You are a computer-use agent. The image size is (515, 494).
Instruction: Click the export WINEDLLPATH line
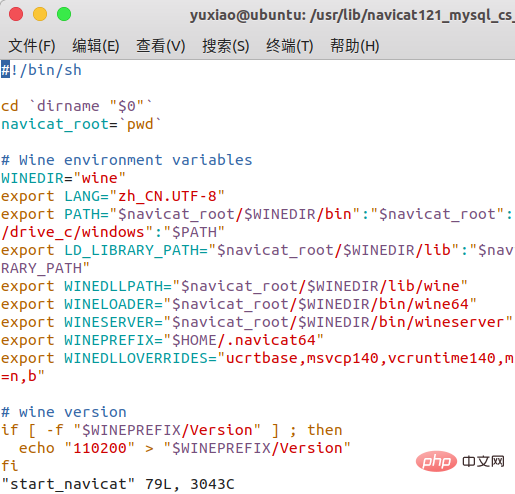tap(234, 286)
